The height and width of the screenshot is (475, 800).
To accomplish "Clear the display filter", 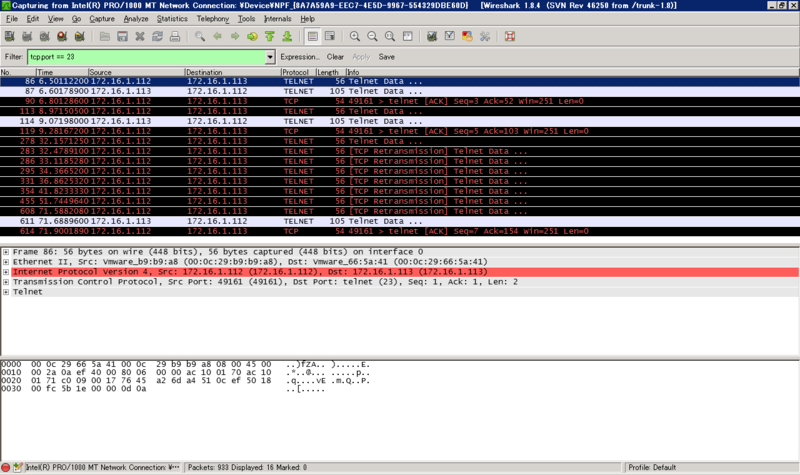I will coord(335,57).
